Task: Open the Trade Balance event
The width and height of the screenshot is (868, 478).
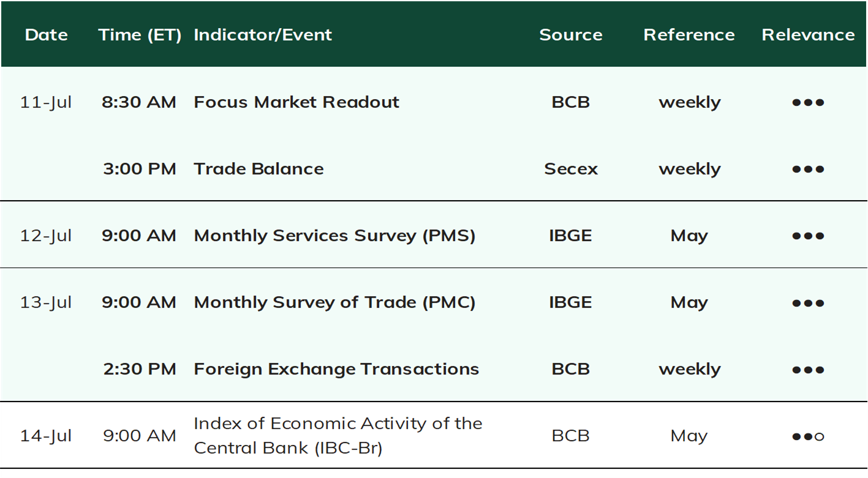Action: coord(259,169)
